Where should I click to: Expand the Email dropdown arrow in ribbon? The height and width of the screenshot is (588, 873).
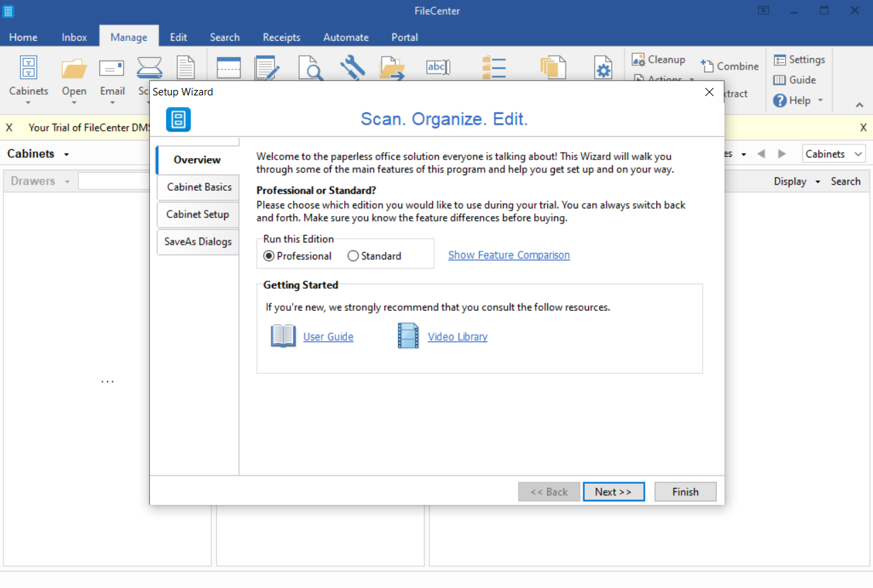click(x=112, y=103)
